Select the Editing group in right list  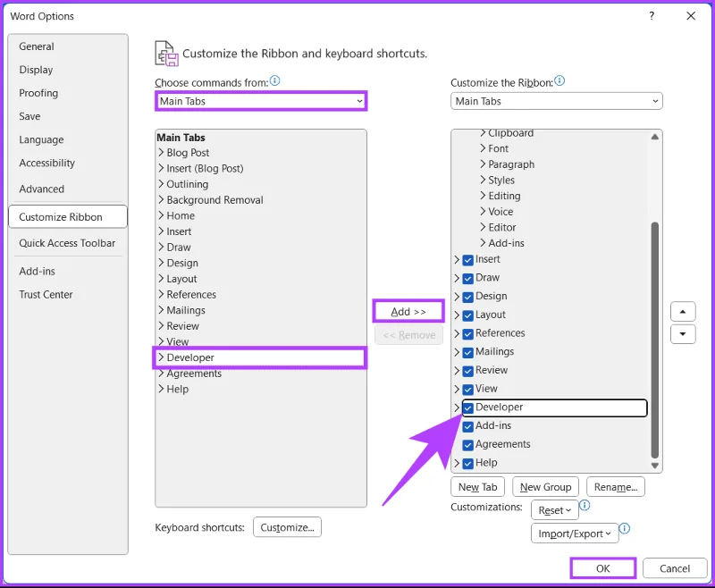504,196
